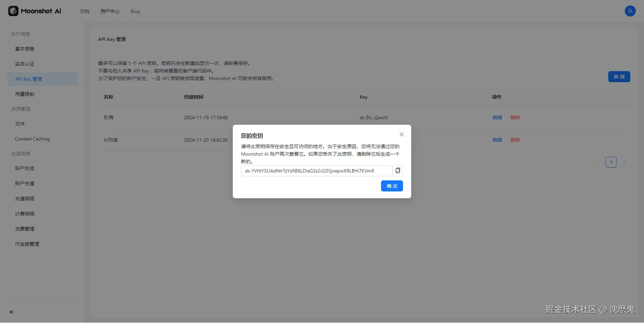Confirm with the 确定 button
Screen dimensions: 644x323
pos(392,186)
